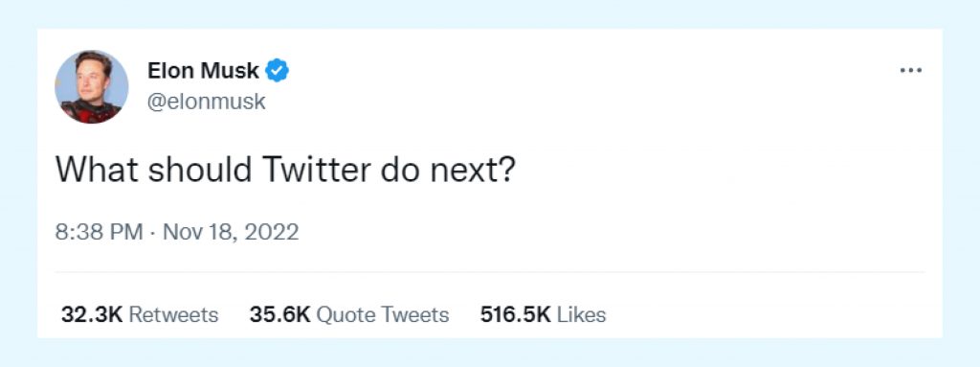This screenshot has width=980, height=367.
Task: Click the 516.5K like count number
Action: 516,314
